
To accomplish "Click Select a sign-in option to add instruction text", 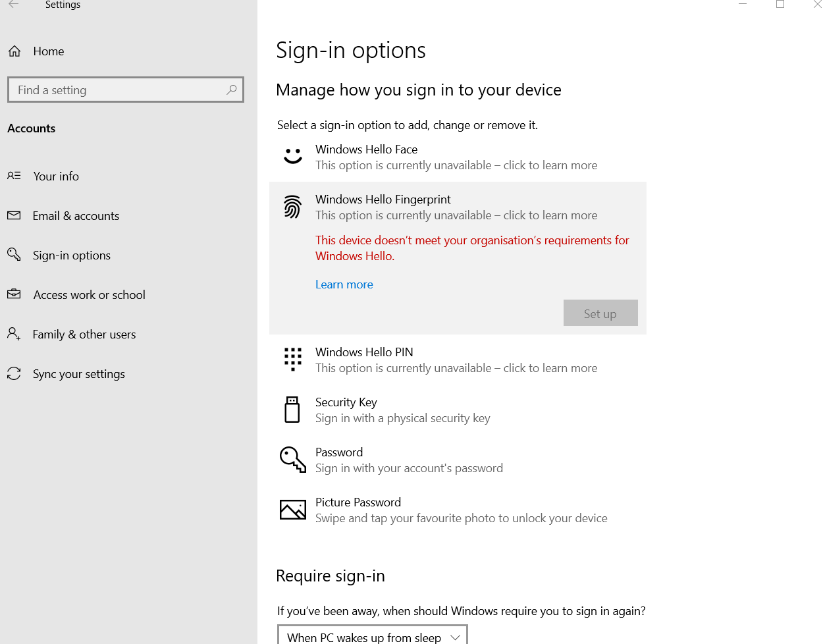I will click(x=408, y=125).
